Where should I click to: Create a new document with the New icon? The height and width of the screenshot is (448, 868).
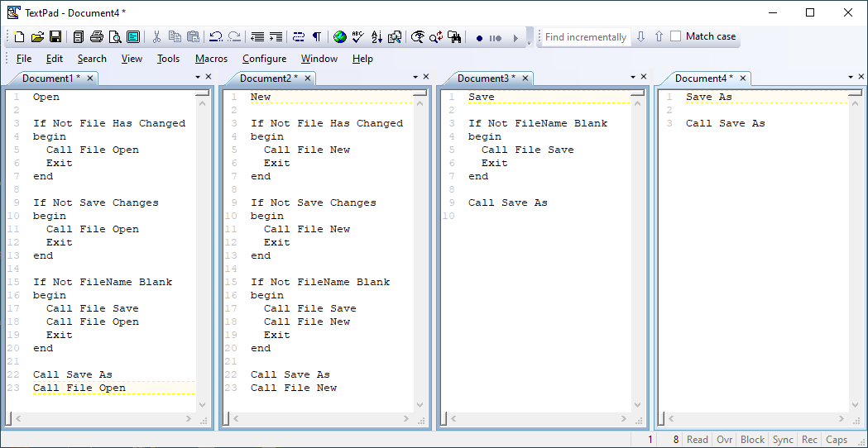click(19, 37)
